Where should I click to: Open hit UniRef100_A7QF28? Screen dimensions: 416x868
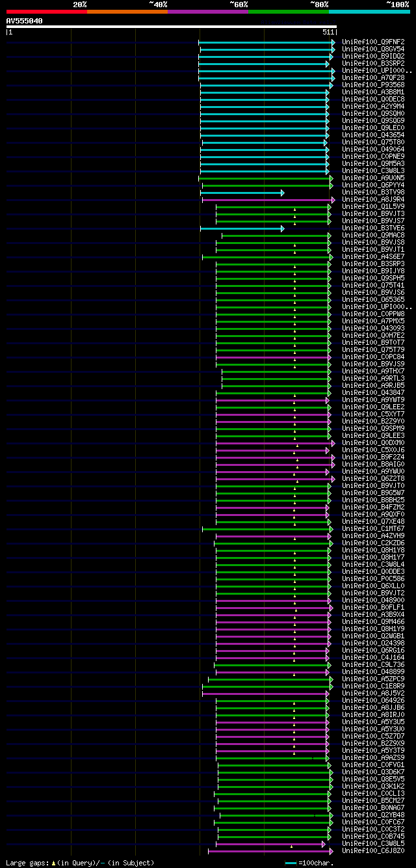pos(374,77)
